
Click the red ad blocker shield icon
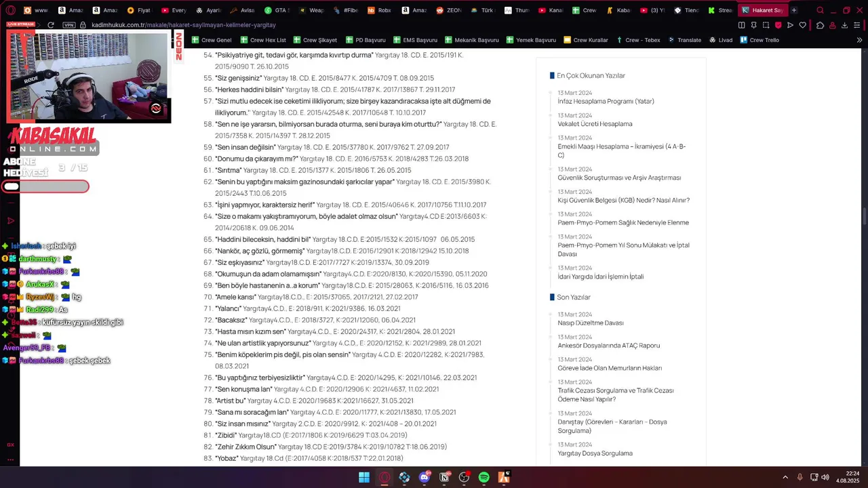tap(778, 25)
